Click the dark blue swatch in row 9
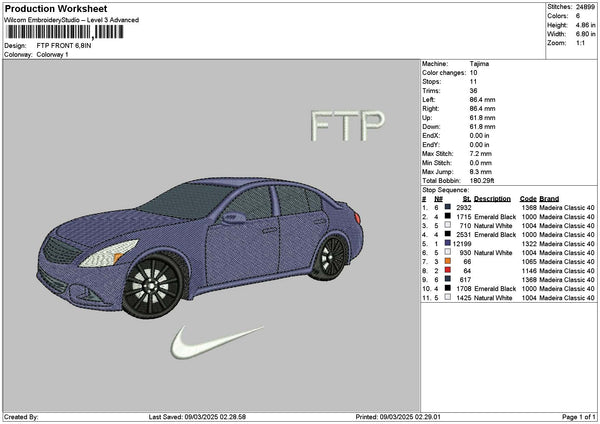 click(x=447, y=279)
